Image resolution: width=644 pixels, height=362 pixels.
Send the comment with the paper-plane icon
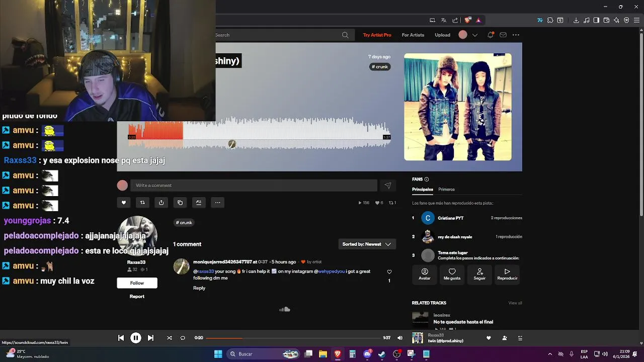(x=388, y=186)
